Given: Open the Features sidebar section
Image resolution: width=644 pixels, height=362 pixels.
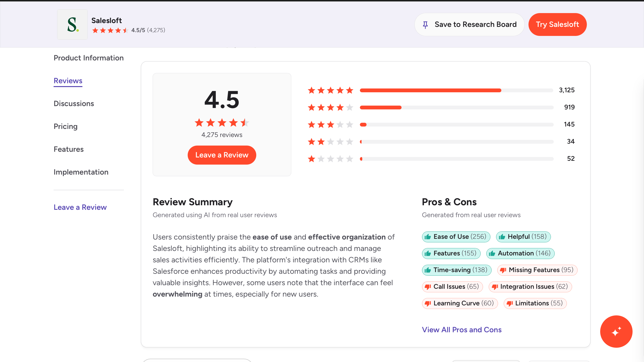Looking at the screenshot, I should (69, 149).
